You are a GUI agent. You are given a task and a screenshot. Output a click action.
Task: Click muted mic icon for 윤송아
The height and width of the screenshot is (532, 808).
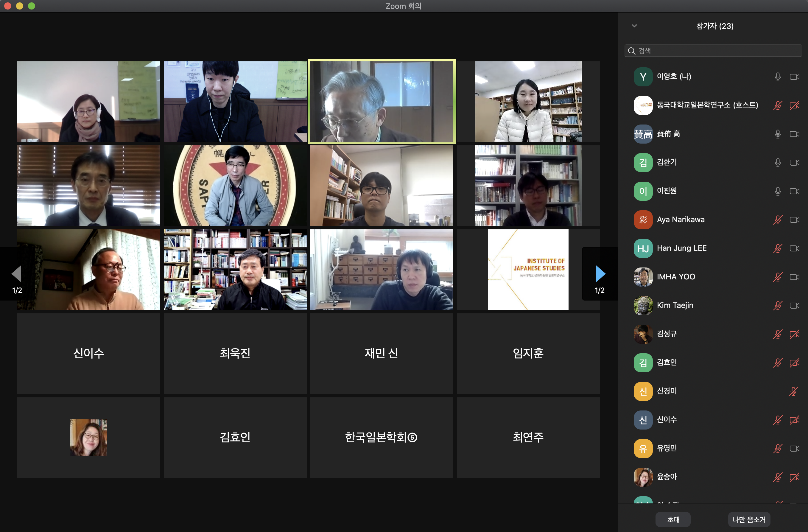point(778,477)
